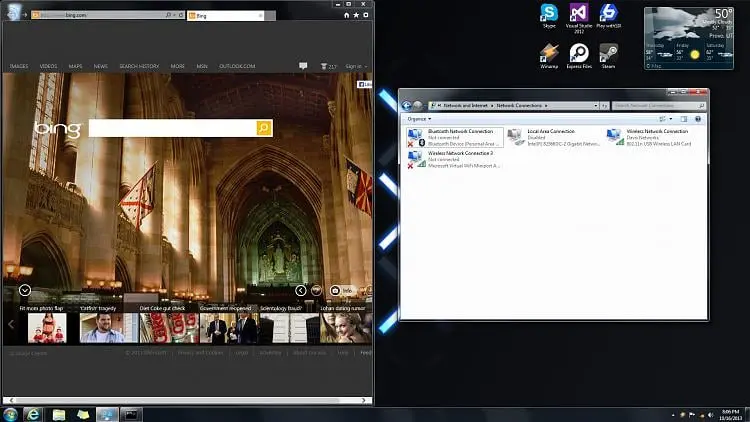Open the Skype desktop shortcut
This screenshot has height=422, width=750.
pyautogui.click(x=549, y=16)
